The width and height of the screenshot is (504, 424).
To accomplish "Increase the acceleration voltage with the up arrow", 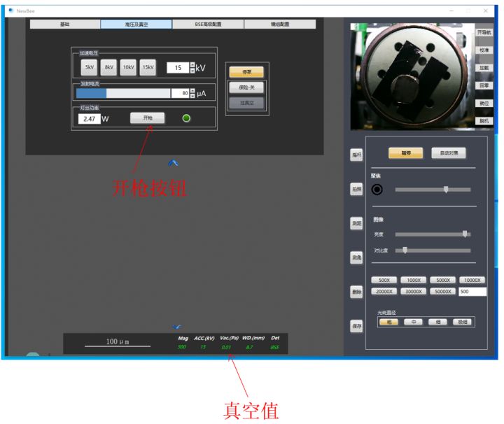I will click(192, 65).
